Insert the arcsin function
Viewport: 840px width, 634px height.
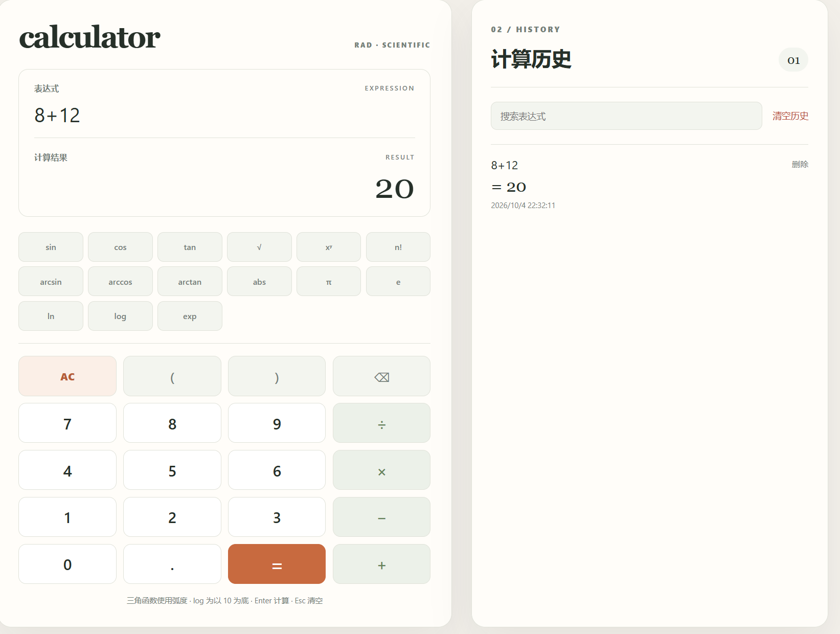[51, 282]
